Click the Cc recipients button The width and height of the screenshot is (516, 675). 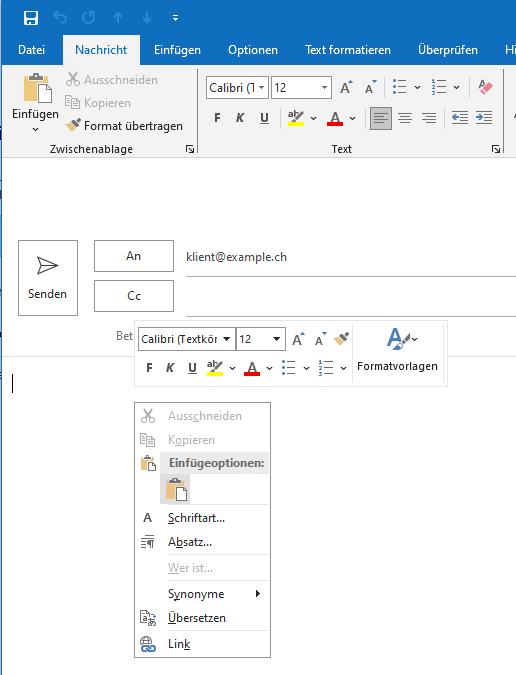[134, 296]
